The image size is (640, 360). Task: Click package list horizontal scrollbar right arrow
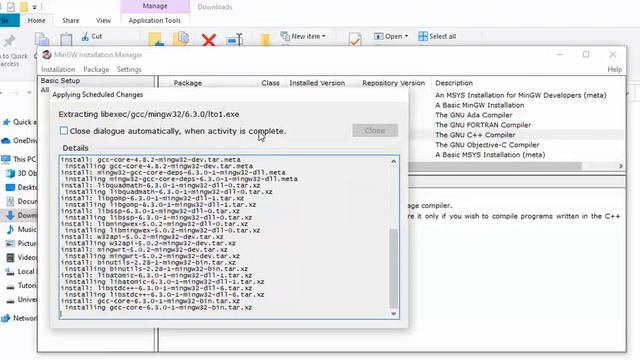[620, 166]
